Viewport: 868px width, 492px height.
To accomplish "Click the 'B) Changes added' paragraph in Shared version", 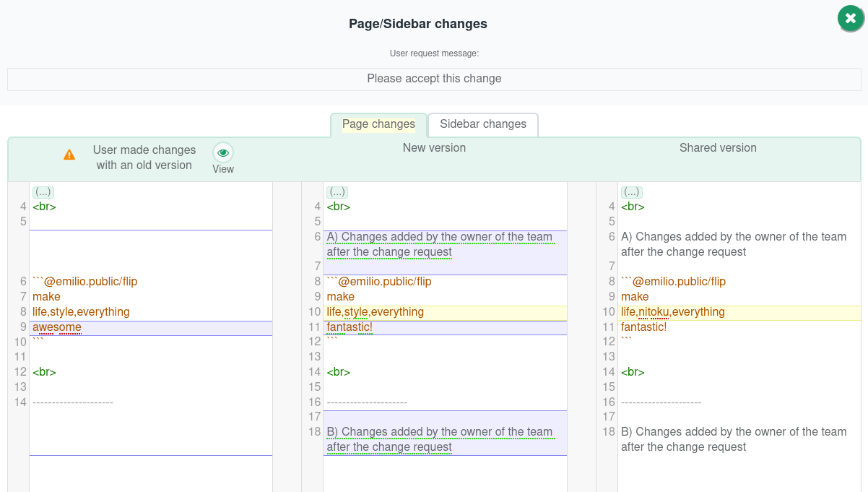I will (x=734, y=439).
